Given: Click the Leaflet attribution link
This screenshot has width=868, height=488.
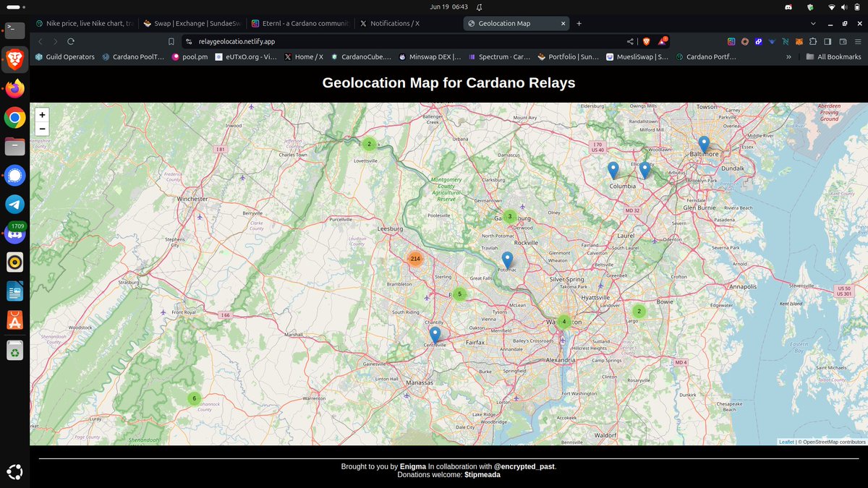Looking at the screenshot, I should [x=786, y=441].
